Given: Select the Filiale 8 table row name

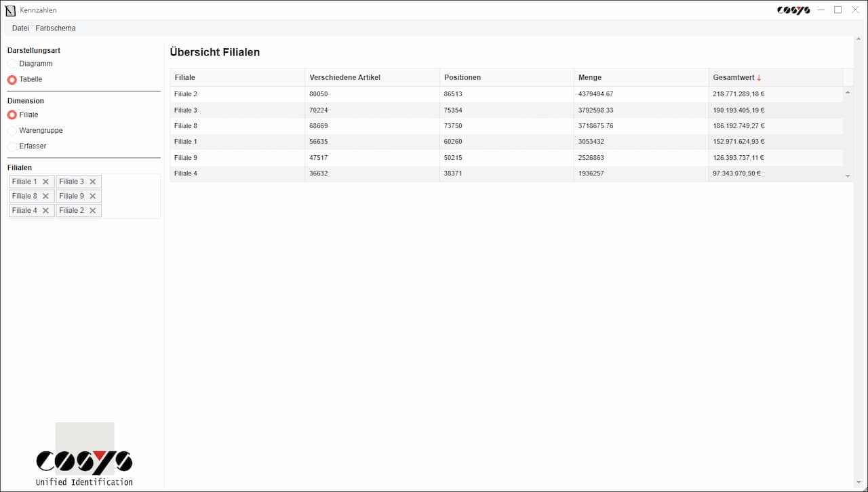Looking at the screenshot, I should pos(186,126).
